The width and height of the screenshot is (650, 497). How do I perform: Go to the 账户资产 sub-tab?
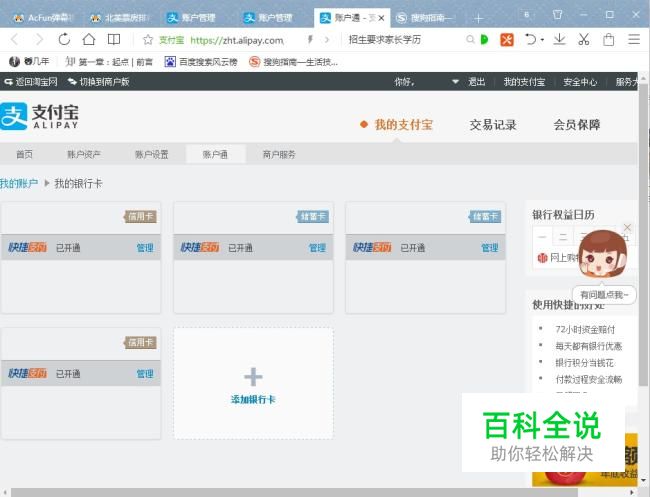click(84, 154)
